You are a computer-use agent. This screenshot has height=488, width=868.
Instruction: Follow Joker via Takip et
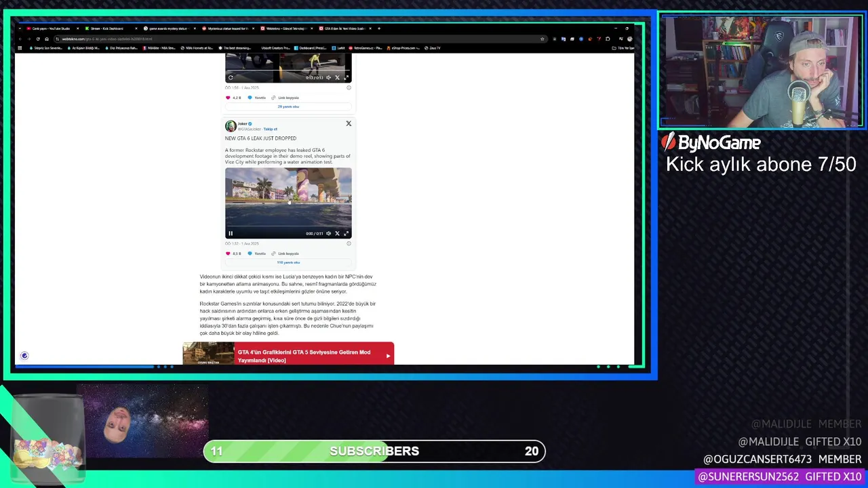click(270, 129)
